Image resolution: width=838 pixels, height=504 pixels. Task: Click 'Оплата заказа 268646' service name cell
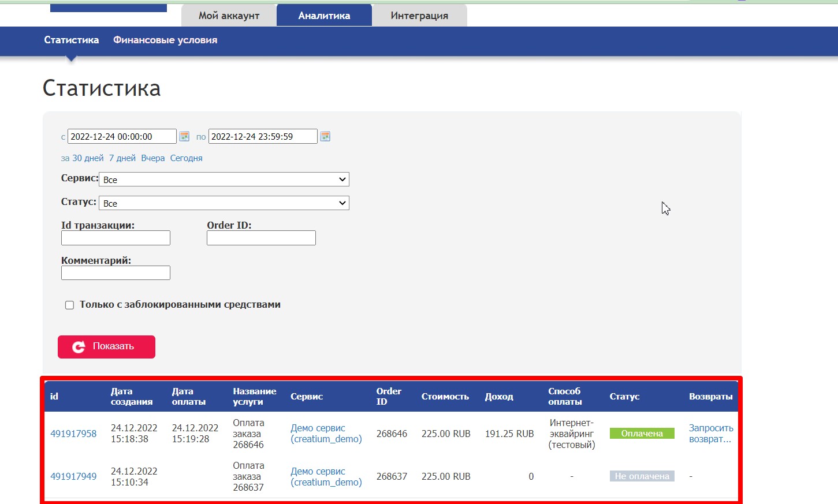[248, 434]
